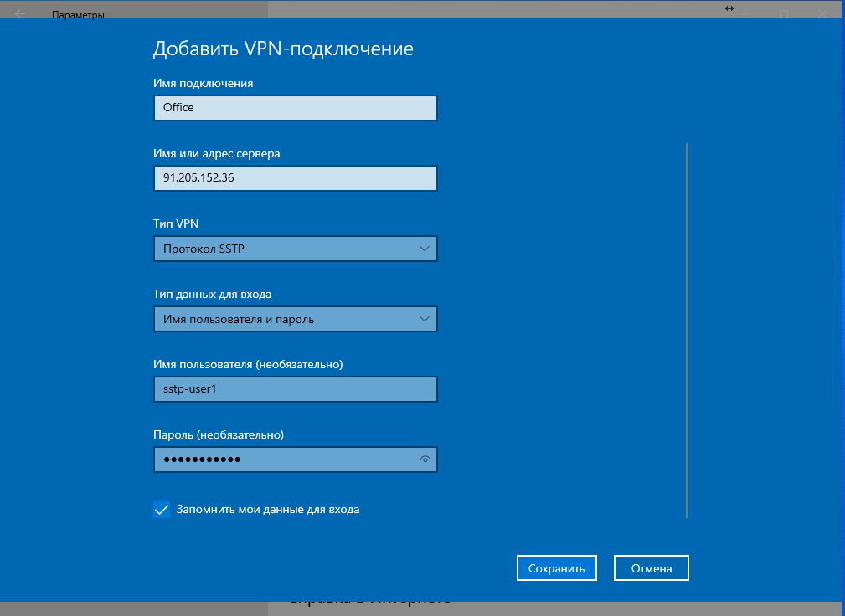Reveal the password with the eye icon
Image resolution: width=845 pixels, height=616 pixels.
[425, 459]
